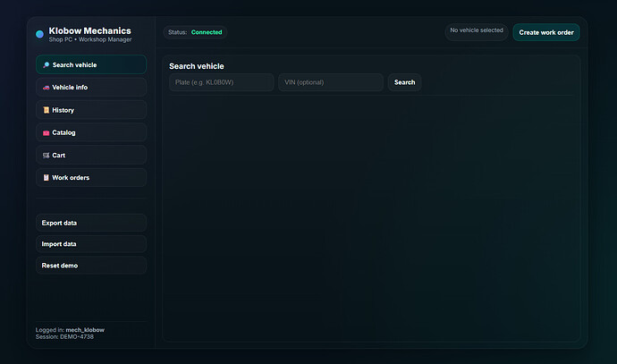Click the shopping cart icon in sidebar

46,155
